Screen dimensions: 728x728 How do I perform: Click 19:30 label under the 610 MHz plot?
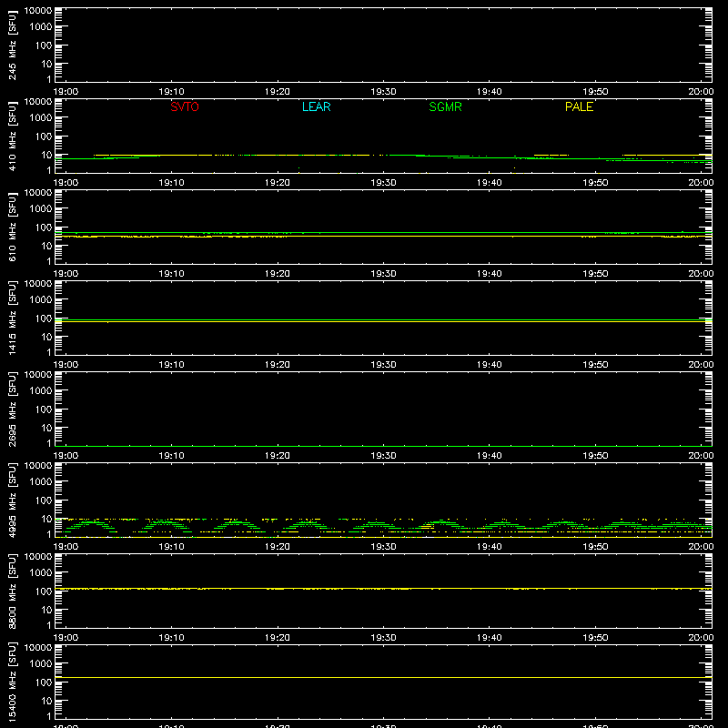pos(383,274)
